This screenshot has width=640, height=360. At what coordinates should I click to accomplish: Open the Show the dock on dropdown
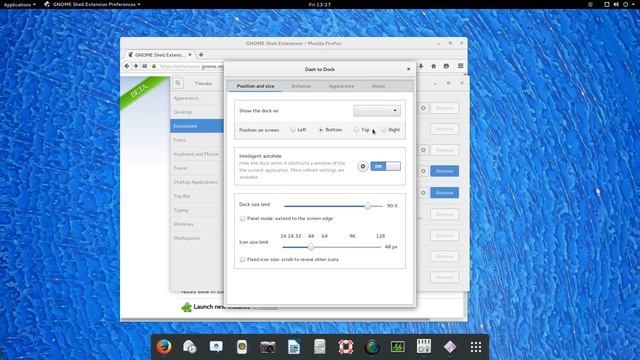click(x=377, y=111)
